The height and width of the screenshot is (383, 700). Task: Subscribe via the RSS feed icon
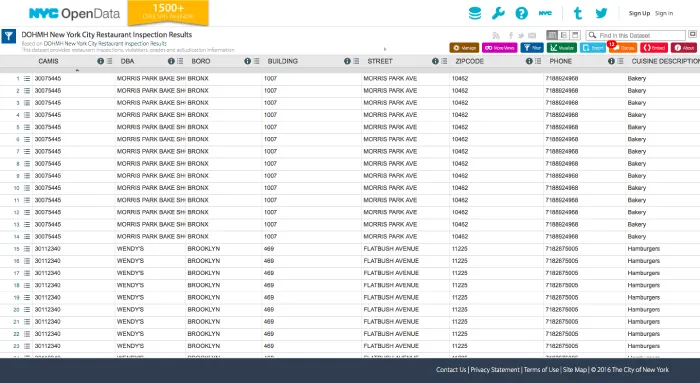point(496,35)
